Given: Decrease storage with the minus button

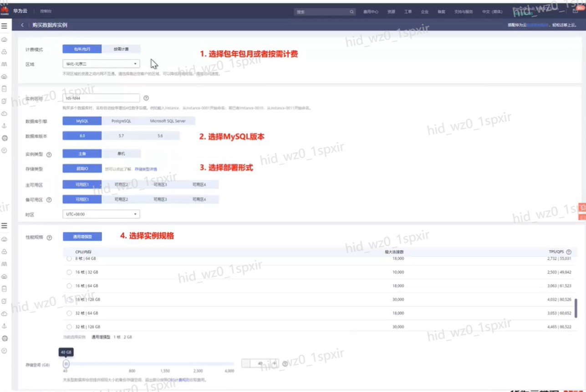Looking at the screenshot, I should 246,363.
